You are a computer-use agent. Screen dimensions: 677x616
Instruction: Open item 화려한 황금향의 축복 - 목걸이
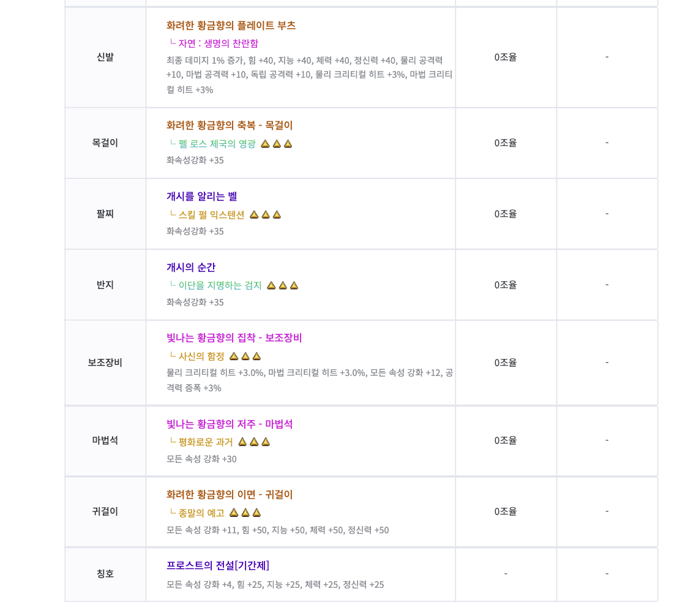230,126
